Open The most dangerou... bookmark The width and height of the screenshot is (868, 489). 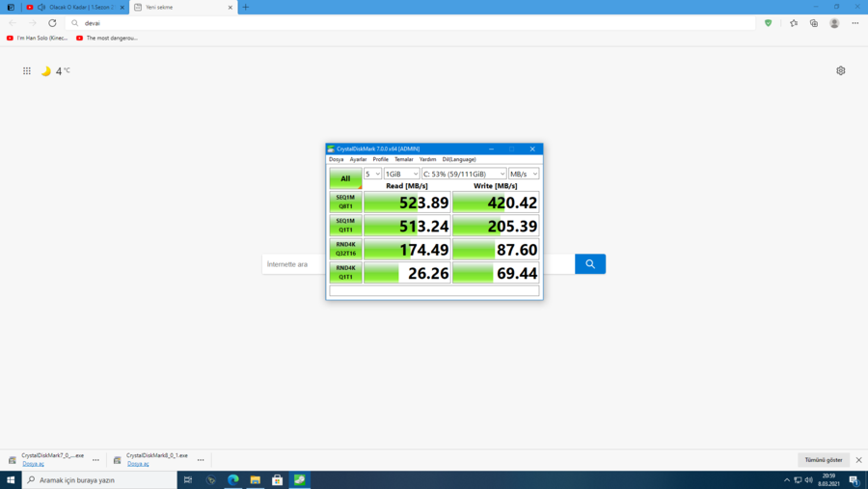[107, 39]
